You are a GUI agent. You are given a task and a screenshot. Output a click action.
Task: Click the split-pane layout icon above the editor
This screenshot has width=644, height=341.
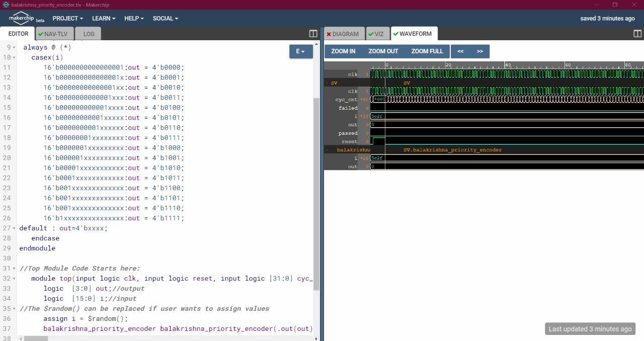point(312,34)
